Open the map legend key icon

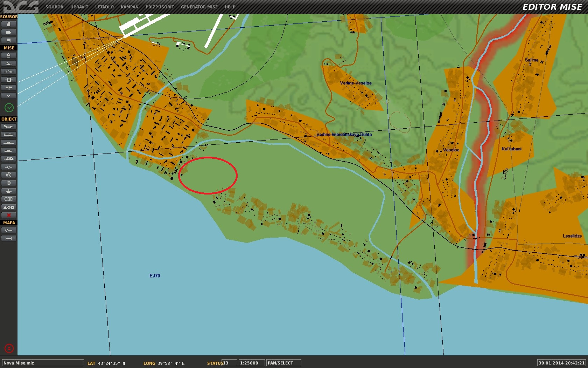9,230
